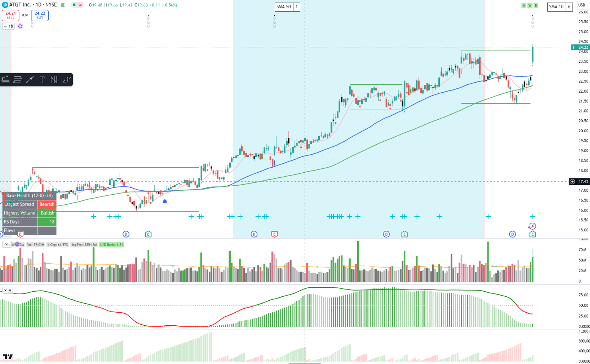Click the plus button on the price scale
590x364 pixels.
point(572,181)
